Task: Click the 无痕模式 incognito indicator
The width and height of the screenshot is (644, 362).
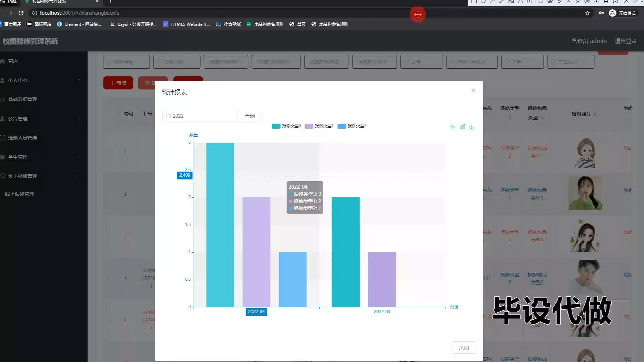Action: [622, 13]
